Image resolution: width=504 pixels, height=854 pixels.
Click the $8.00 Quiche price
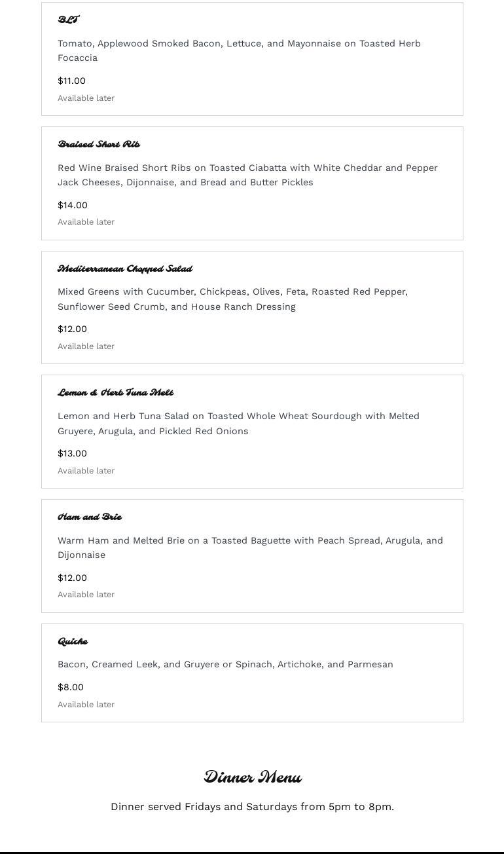pos(71,687)
